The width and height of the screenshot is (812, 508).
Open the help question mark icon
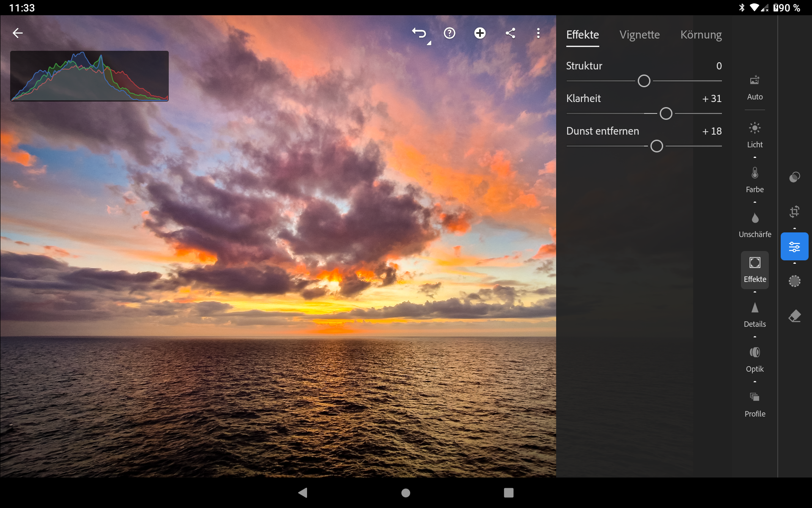tap(449, 33)
